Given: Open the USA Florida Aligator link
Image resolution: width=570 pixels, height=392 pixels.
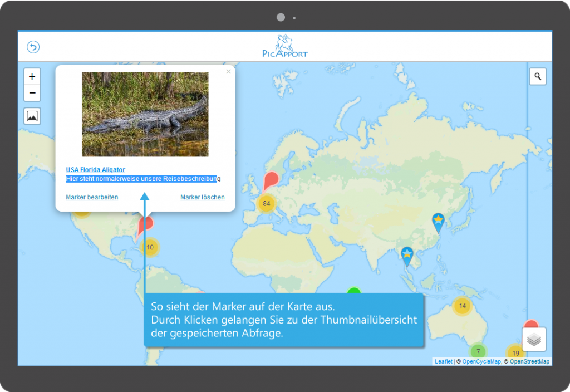Looking at the screenshot, I should pyautogui.click(x=95, y=170).
